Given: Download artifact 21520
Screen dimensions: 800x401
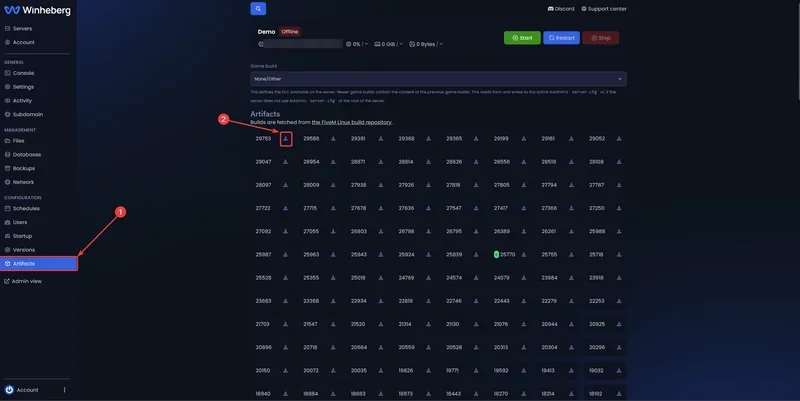Looking at the screenshot, I should [x=381, y=324].
